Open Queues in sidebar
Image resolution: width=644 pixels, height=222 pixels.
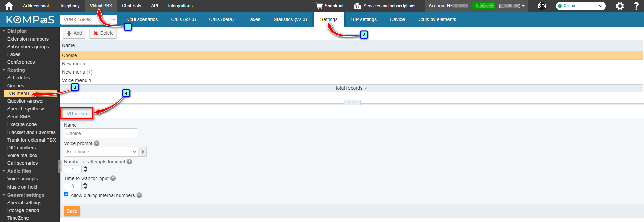pyautogui.click(x=16, y=86)
